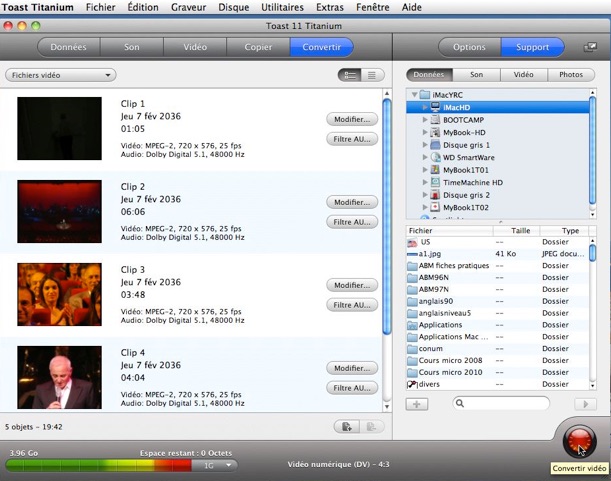
Task: Select the Disque gris 2 icon
Action: 435,195
